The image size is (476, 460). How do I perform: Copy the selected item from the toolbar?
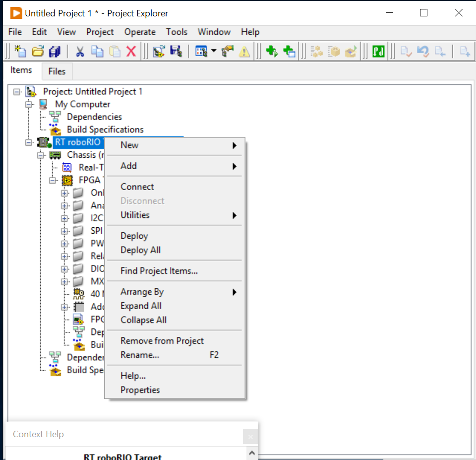pyautogui.click(x=96, y=51)
